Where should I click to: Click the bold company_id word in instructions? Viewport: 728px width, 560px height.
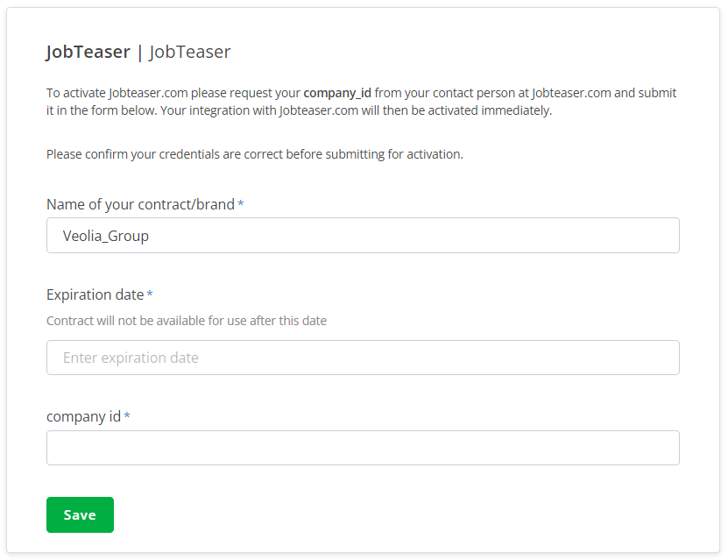[337, 93]
